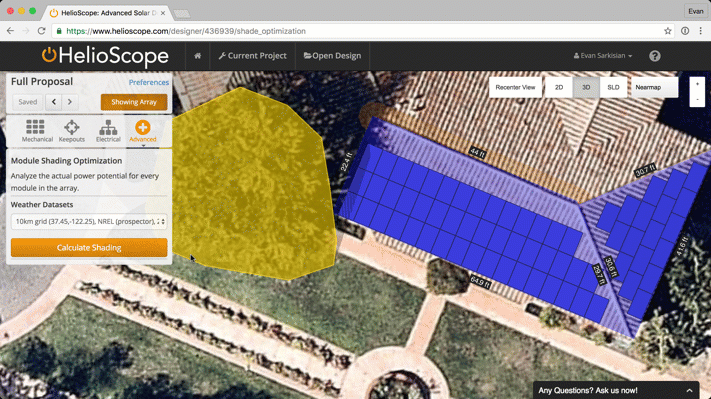Image resolution: width=711 pixels, height=399 pixels.
Task: Open the Open Design menu item
Action: coord(332,56)
